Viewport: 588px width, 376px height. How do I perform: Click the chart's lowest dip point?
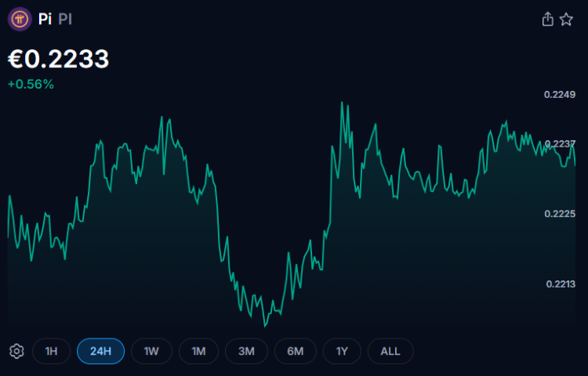[265, 326]
